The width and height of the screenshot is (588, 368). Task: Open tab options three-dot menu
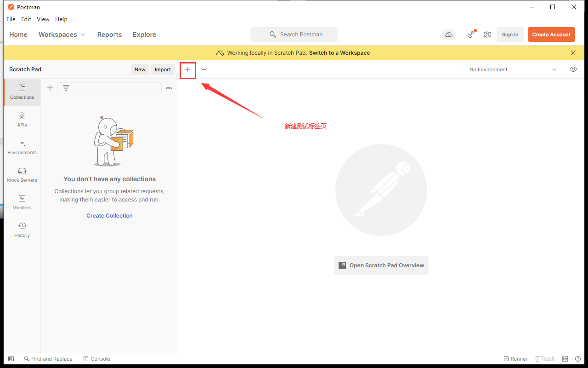(204, 69)
